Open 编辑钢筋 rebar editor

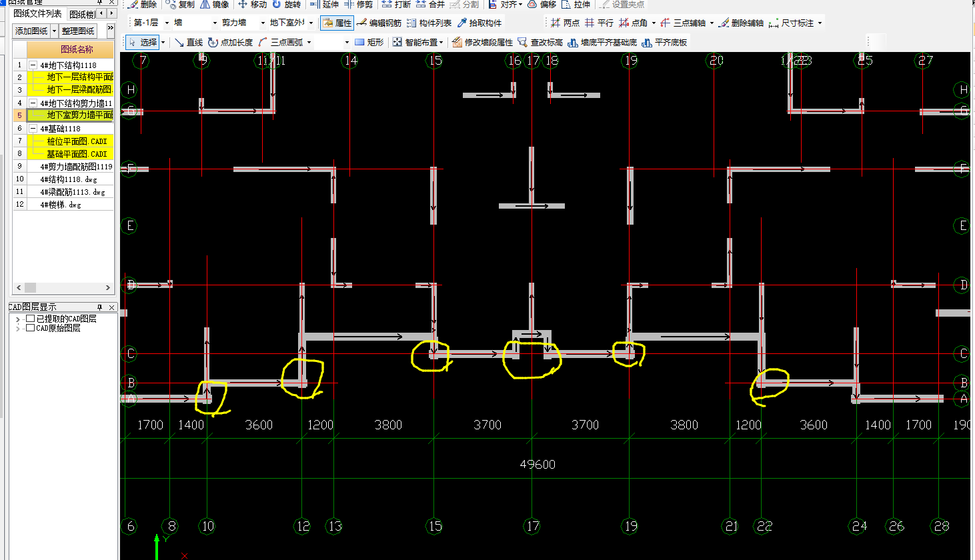[379, 23]
